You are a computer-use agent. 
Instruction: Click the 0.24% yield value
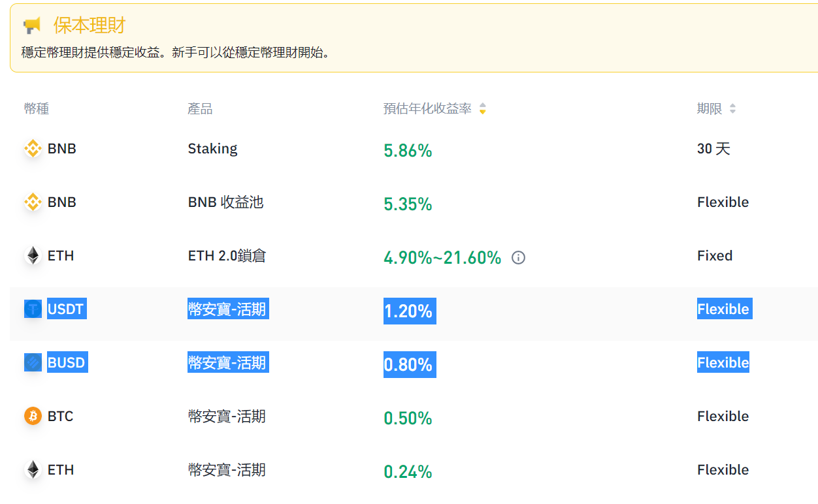pyautogui.click(x=408, y=472)
